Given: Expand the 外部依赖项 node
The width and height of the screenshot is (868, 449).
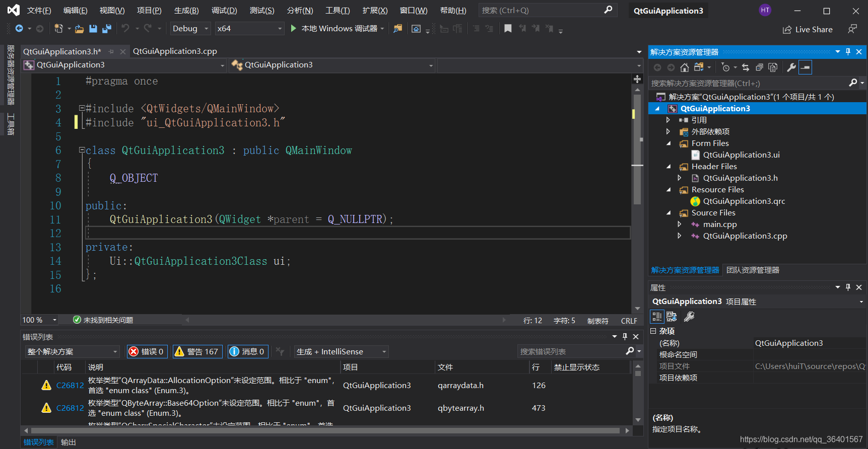Looking at the screenshot, I should (668, 131).
